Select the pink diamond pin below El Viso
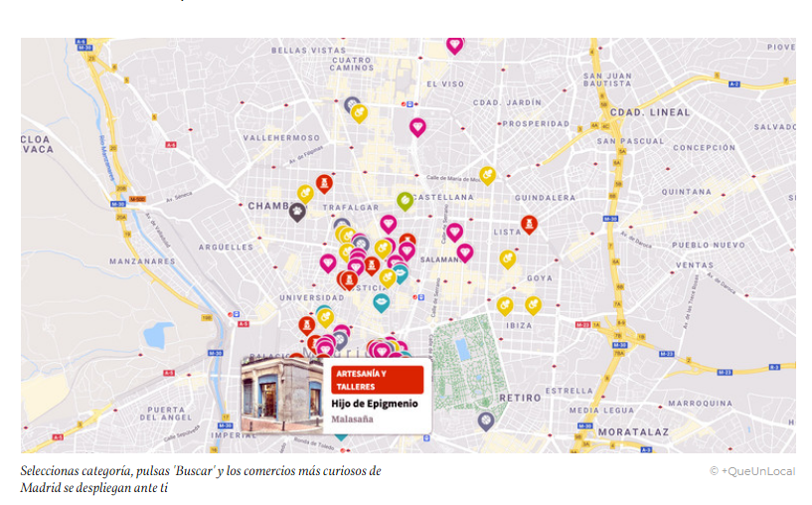Image resolution: width=812 pixels, height=505 pixels. click(x=417, y=127)
